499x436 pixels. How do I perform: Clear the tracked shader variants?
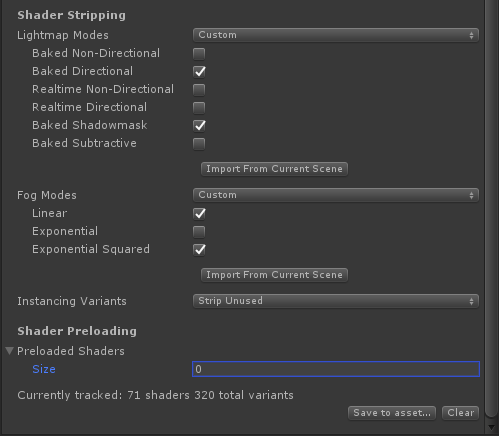[461, 413]
